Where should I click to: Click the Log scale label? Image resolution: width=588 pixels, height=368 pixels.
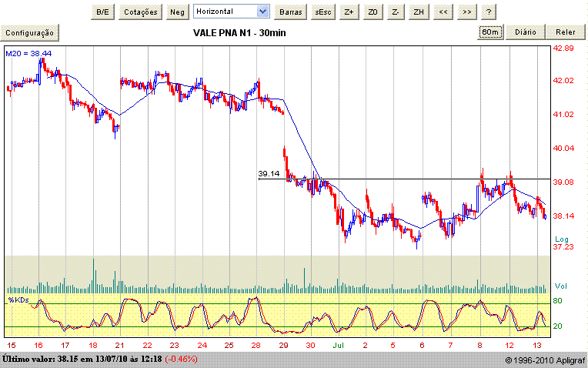coord(562,239)
